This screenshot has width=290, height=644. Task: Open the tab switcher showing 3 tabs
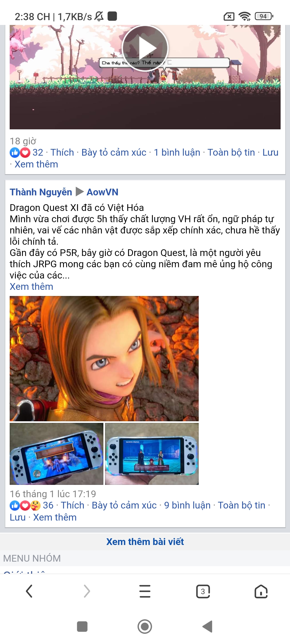(203, 591)
